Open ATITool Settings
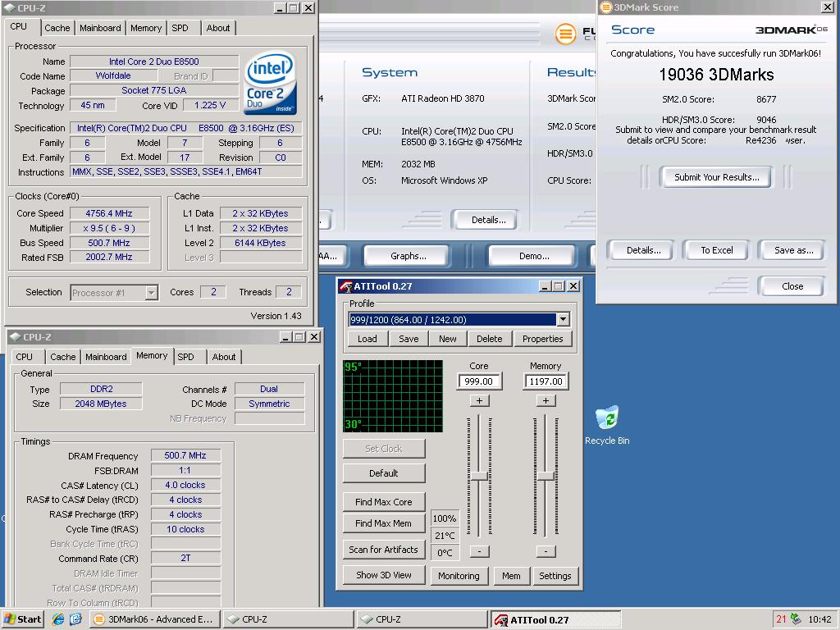Image resolution: width=840 pixels, height=630 pixels. [x=555, y=576]
